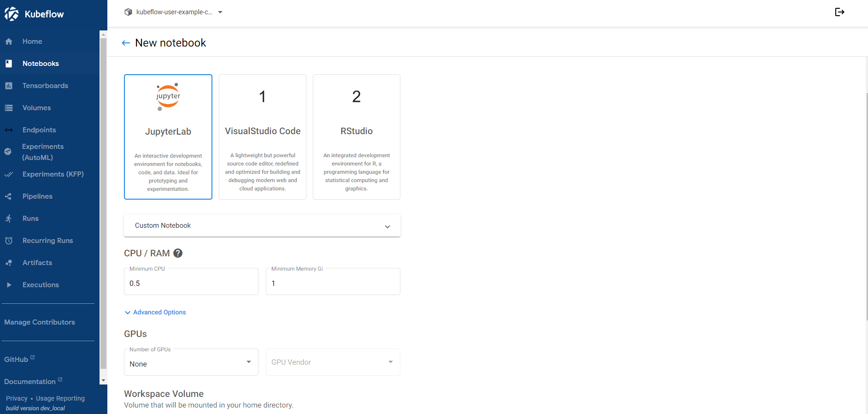Click the Tensorboards chart icon
Image resolution: width=868 pixels, height=414 pixels.
(x=9, y=86)
